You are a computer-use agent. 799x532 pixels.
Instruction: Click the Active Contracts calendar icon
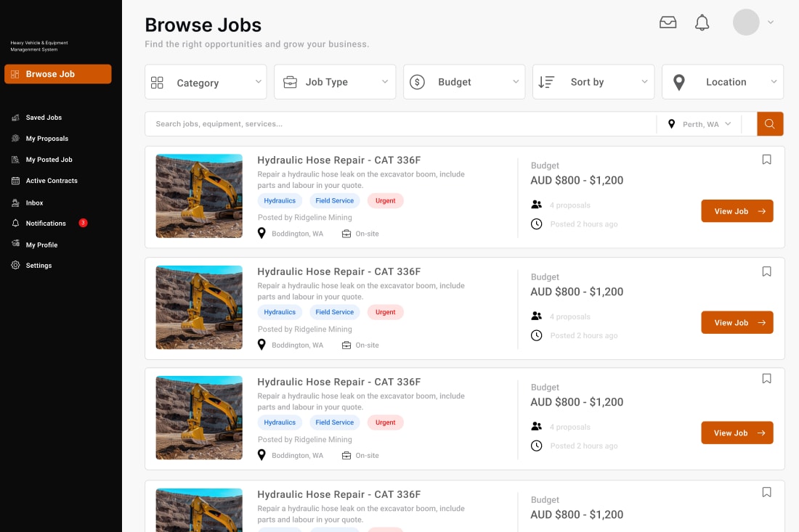[15, 181]
